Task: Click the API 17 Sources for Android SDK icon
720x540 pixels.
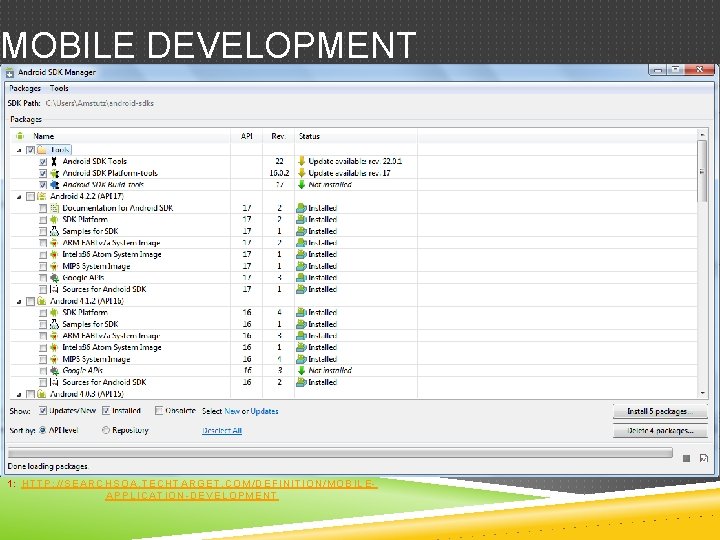Action: [54, 289]
